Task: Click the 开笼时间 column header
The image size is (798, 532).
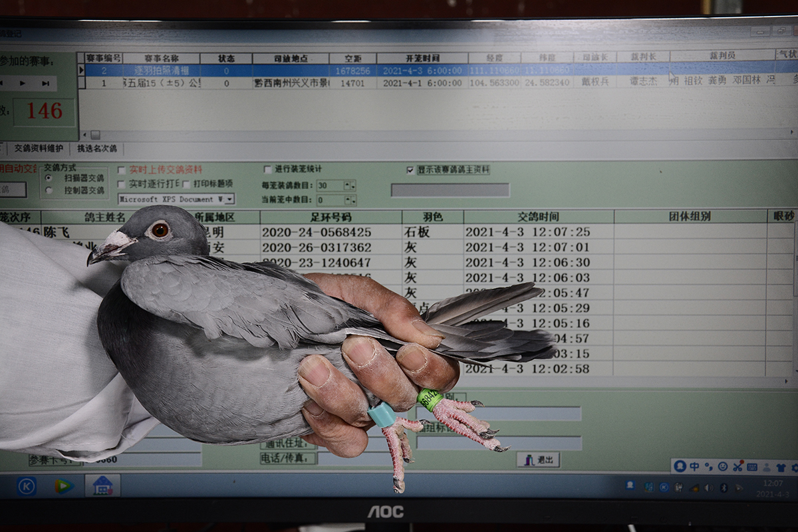Action: click(423, 59)
